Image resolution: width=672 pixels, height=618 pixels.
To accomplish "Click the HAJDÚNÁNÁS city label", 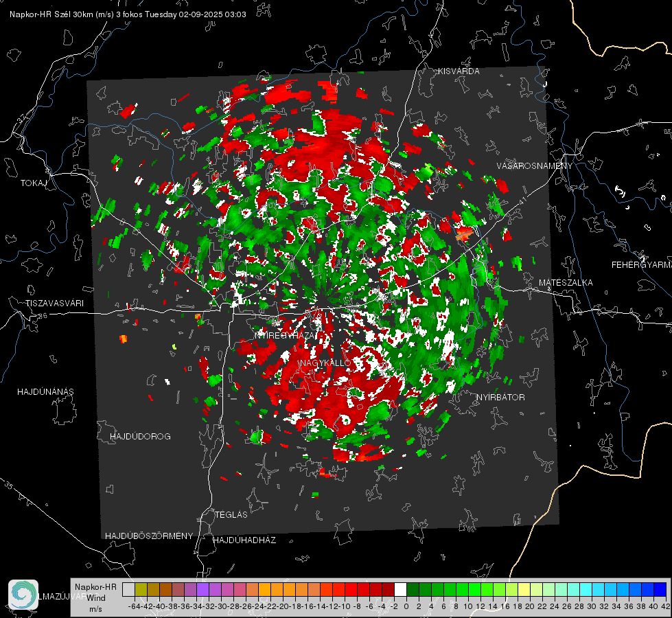I will click(45, 392).
